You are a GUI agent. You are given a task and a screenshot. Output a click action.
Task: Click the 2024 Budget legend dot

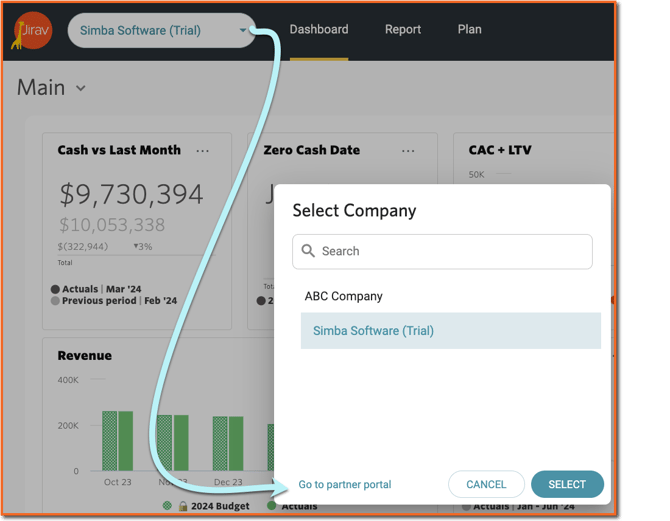pos(167,507)
